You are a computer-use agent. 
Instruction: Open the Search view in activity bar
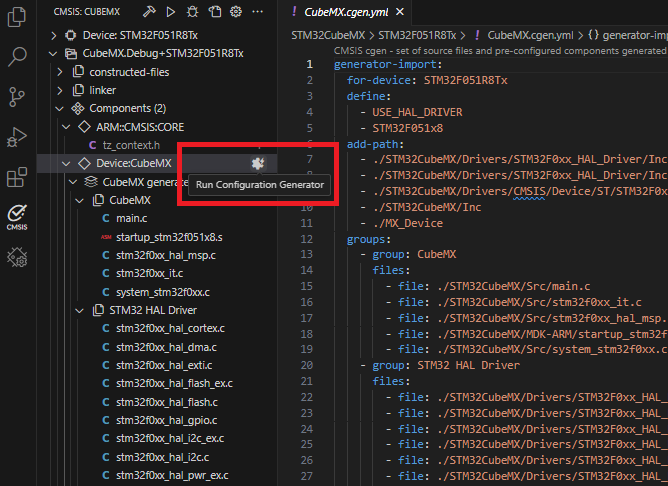coord(17,57)
